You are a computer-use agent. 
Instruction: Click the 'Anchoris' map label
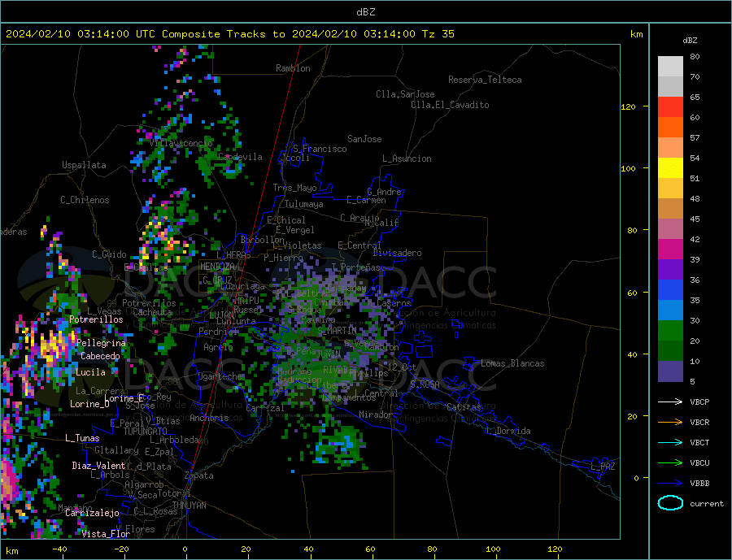pos(209,418)
